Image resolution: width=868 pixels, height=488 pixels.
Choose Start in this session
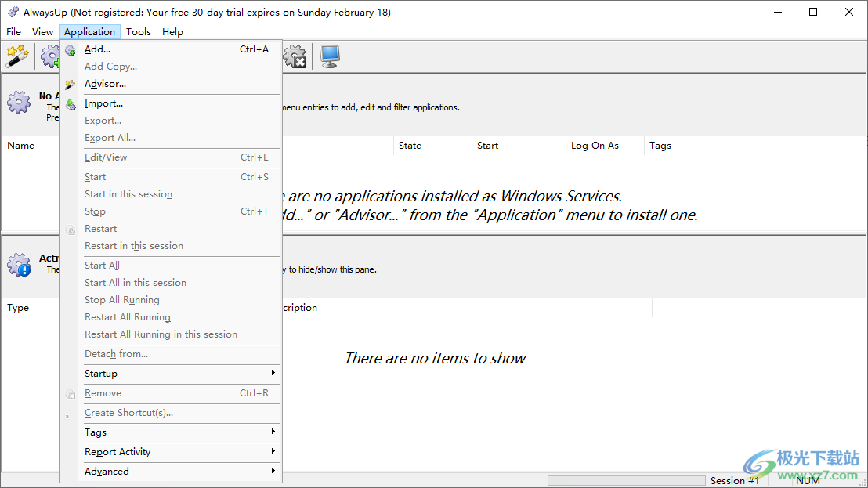pos(171,194)
